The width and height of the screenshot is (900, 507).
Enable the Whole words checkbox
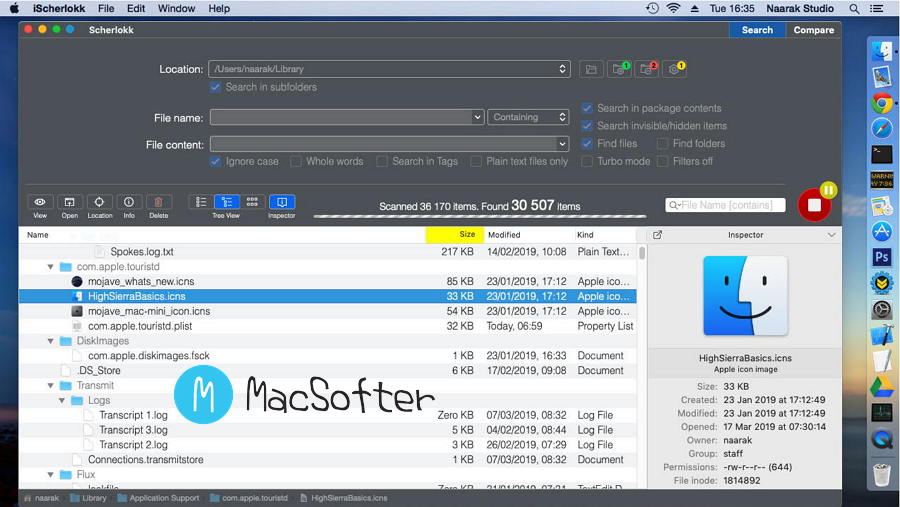point(296,161)
